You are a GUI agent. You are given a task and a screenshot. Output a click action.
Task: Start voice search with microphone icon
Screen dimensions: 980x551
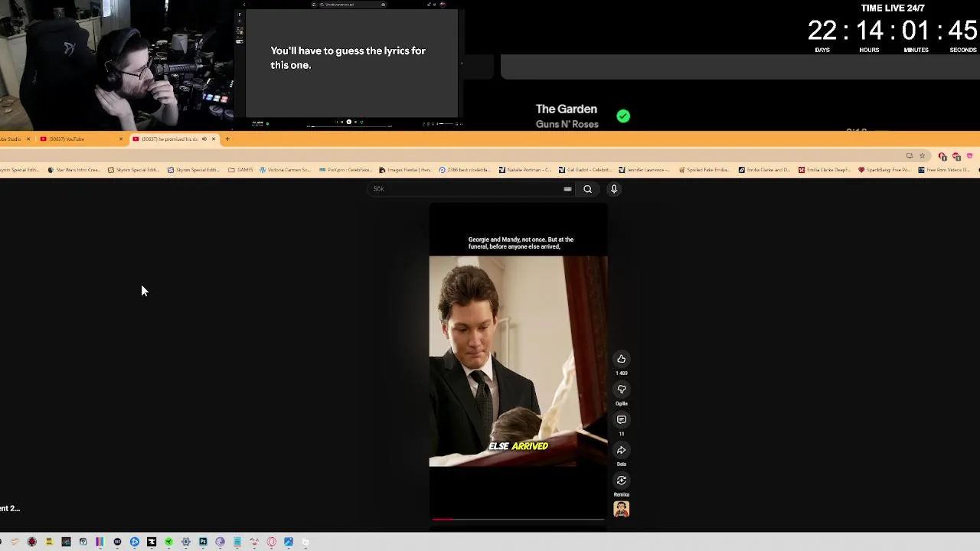pyautogui.click(x=613, y=189)
